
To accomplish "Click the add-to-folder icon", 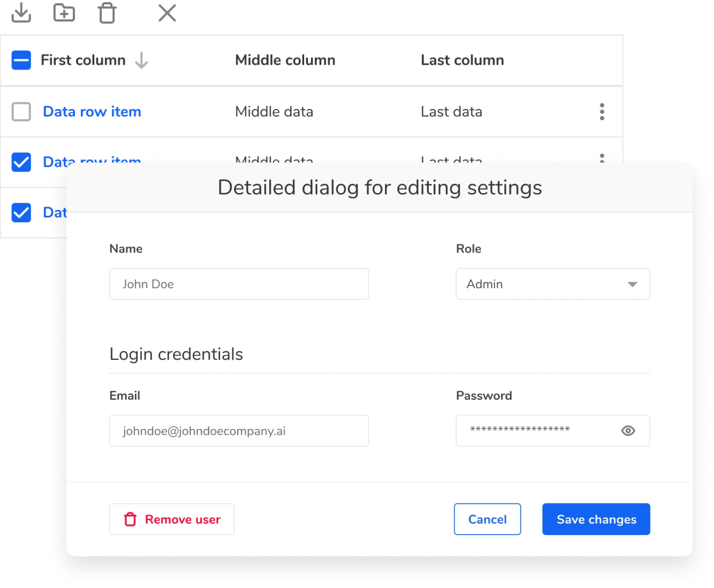I will click(64, 12).
